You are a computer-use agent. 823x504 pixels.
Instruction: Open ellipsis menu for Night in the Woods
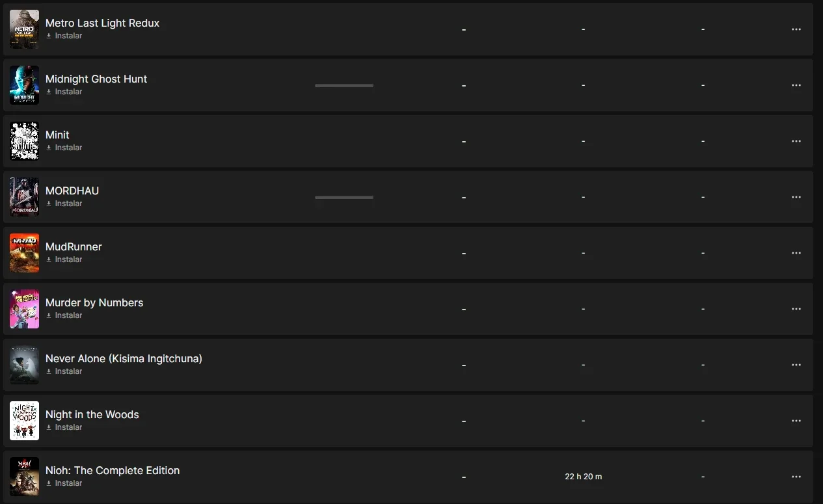(796, 421)
